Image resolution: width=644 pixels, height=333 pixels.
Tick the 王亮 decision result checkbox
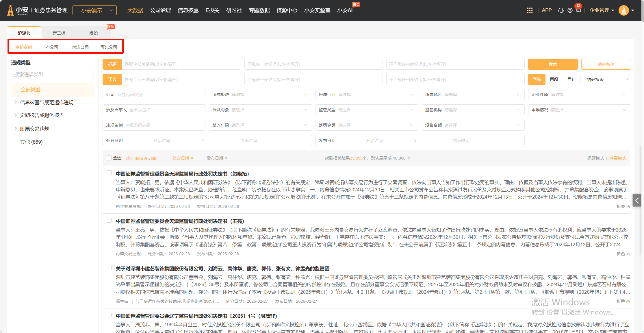[x=109, y=220]
